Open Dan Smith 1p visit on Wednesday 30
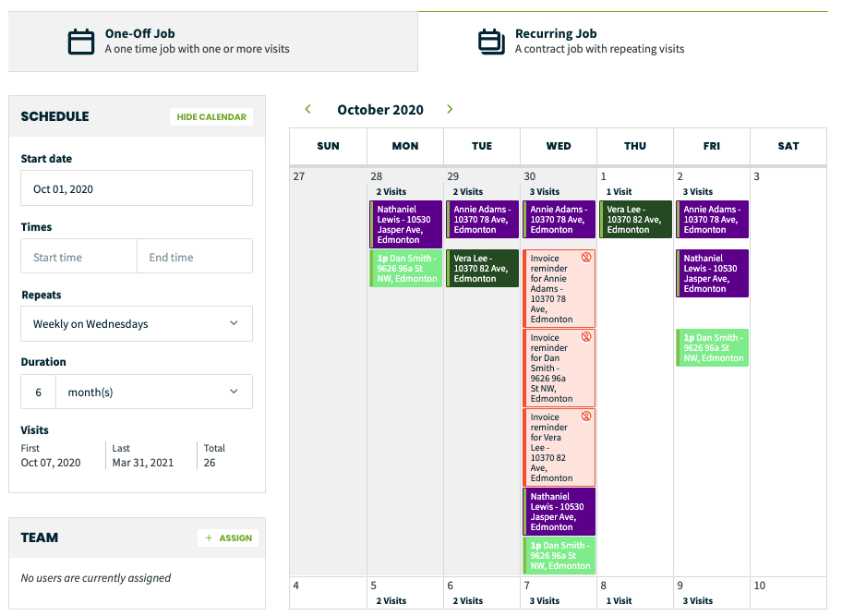This screenshot has height=616, width=842. click(x=559, y=555)
